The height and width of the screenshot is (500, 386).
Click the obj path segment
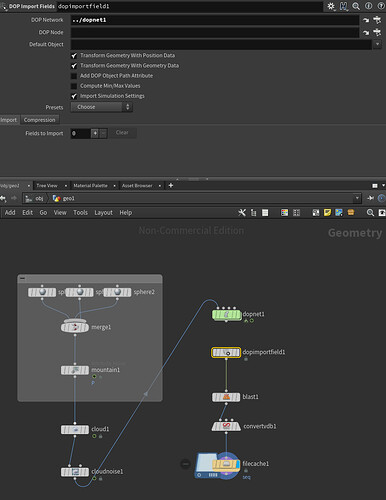pyautogui.click(x=35, y=199)
